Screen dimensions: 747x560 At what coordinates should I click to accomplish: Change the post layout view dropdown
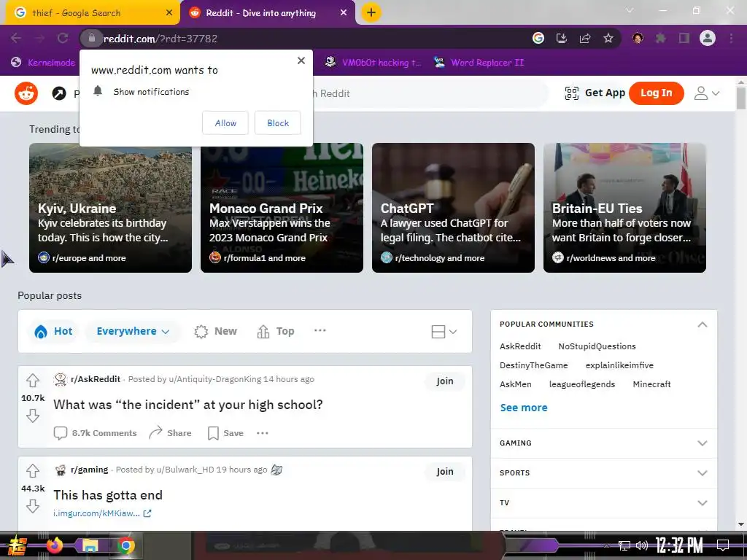(444, 332)
